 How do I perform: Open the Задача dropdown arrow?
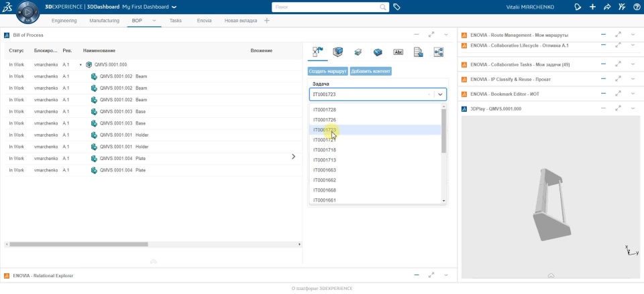tap(440, 94)
